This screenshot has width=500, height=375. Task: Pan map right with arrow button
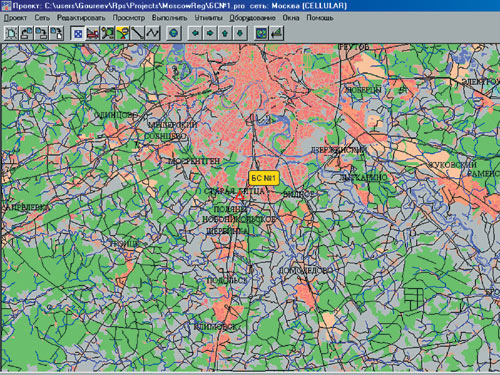[x=210, y=33]
